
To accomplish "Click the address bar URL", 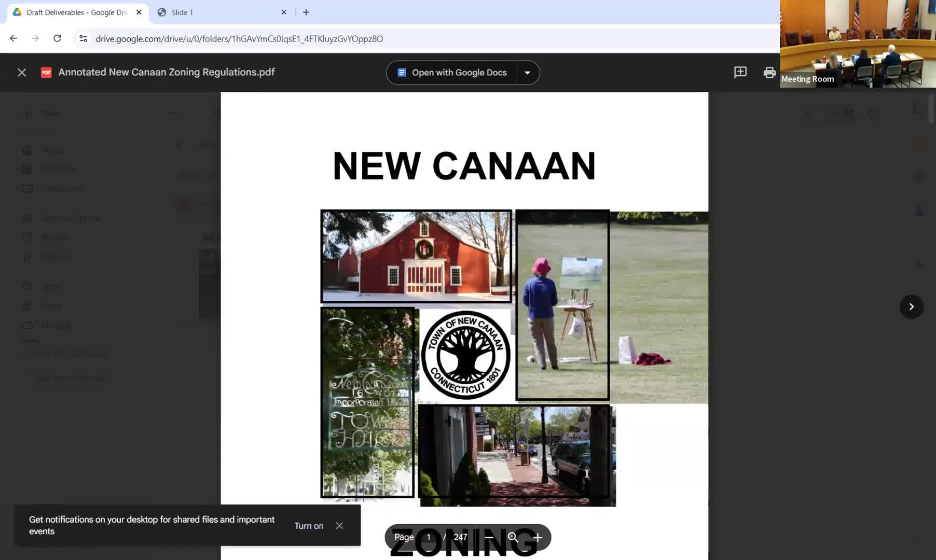I will click(x=239, y=39).
